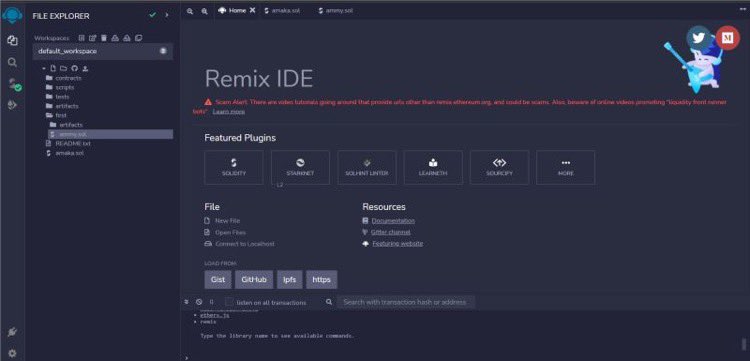Open the STARKNET featured plugin
750x361 pixels.
coord(300,167)
